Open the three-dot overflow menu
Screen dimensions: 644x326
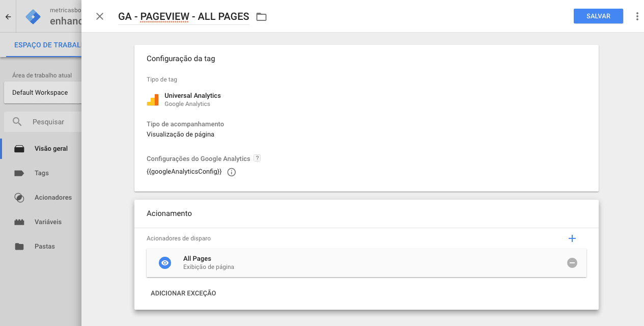(x=637, y=16)
